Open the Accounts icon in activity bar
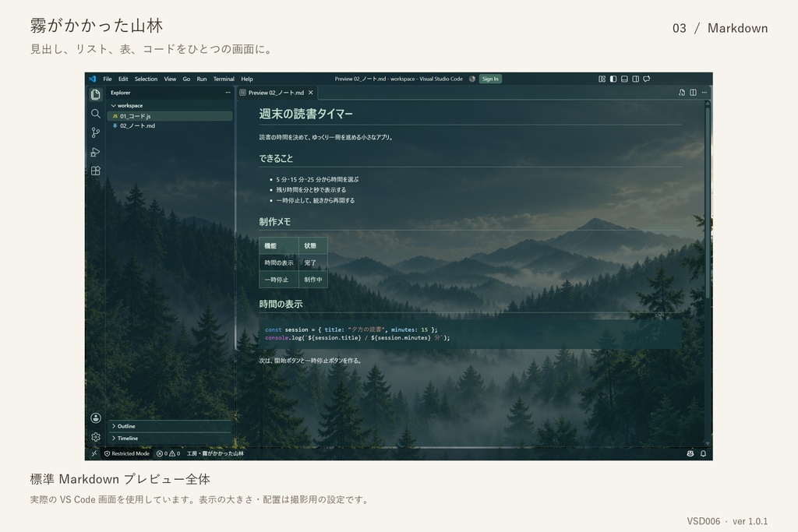The width and height of the screenshot is (798, 532). tap(95, 418)
